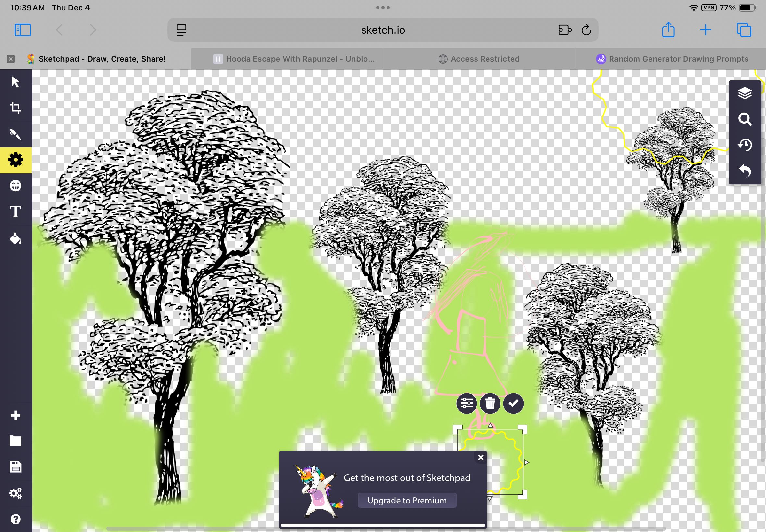Delete the selected object with the trash button
This screenshot has height=532, width=766.
tap(490, 404)
